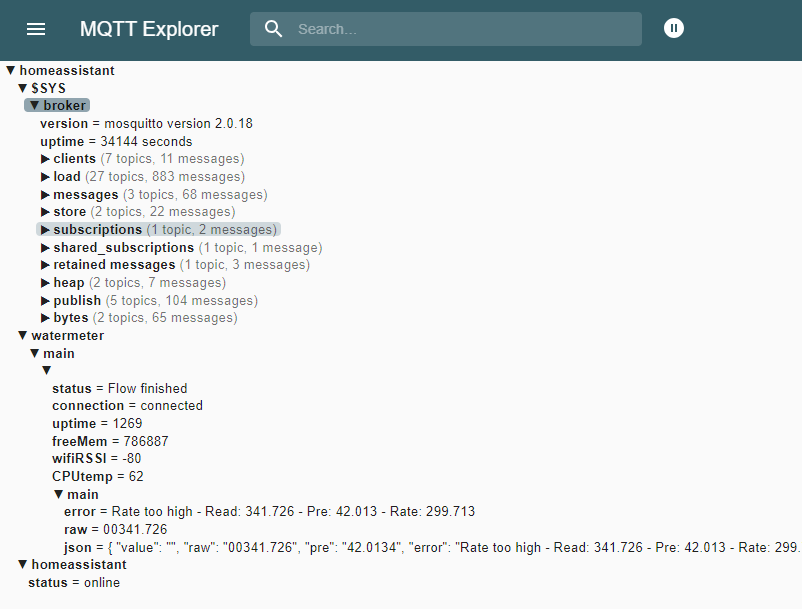Select the clients label text
The image size is (802, 609).
[75, 159]
